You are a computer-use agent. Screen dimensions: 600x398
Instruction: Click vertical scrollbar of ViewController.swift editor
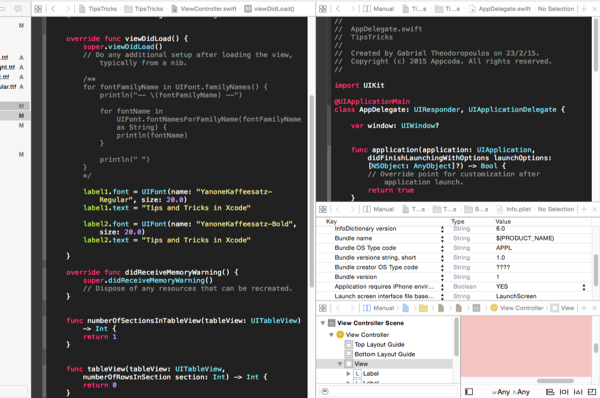pos(311,191)
